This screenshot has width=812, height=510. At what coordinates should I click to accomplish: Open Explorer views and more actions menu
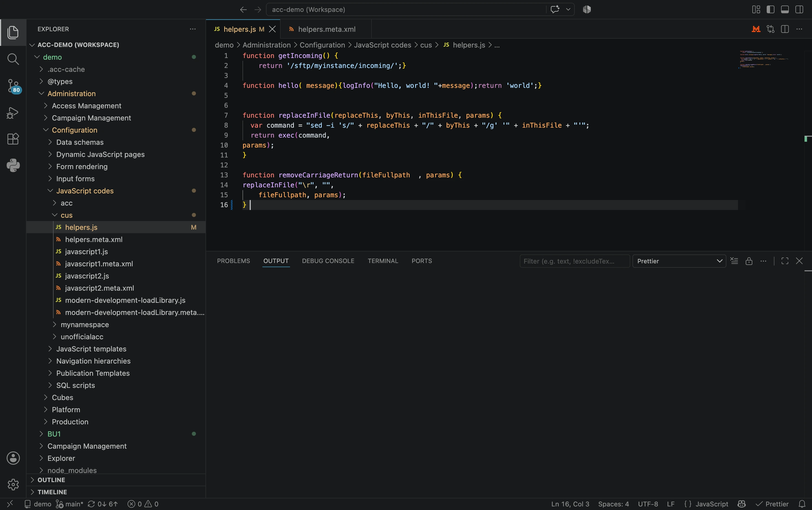pyautogui.click(x=193, y=29)
